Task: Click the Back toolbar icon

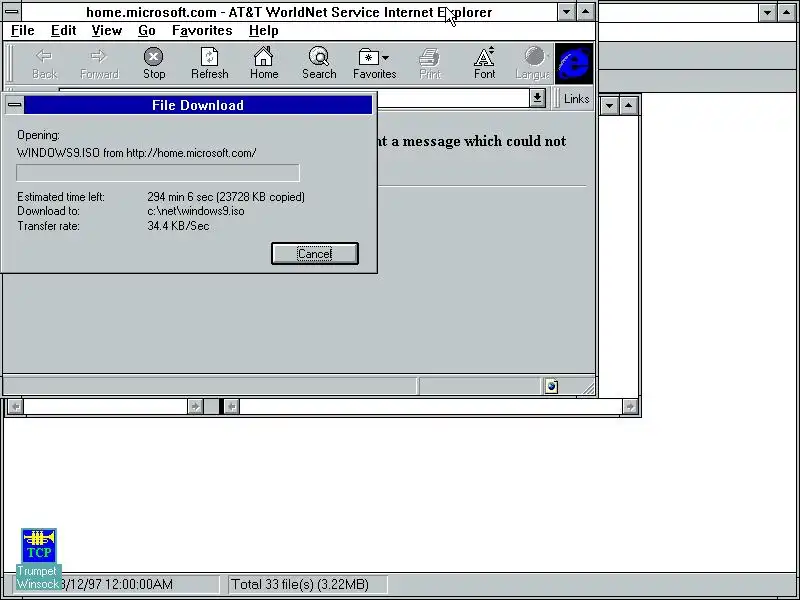Action: 44,63
